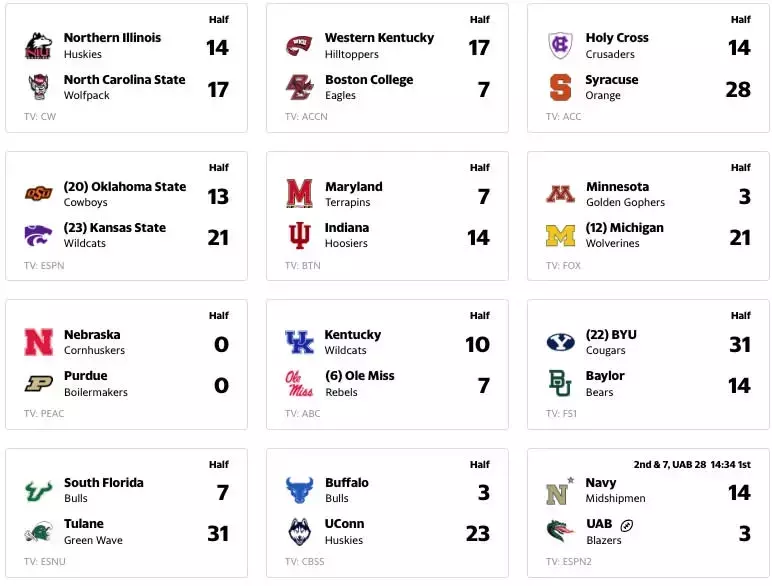The width and height of the screenshot is (772, 586).
Task: Open the Western Kentucky team link
Action: [x=379, y=37]
